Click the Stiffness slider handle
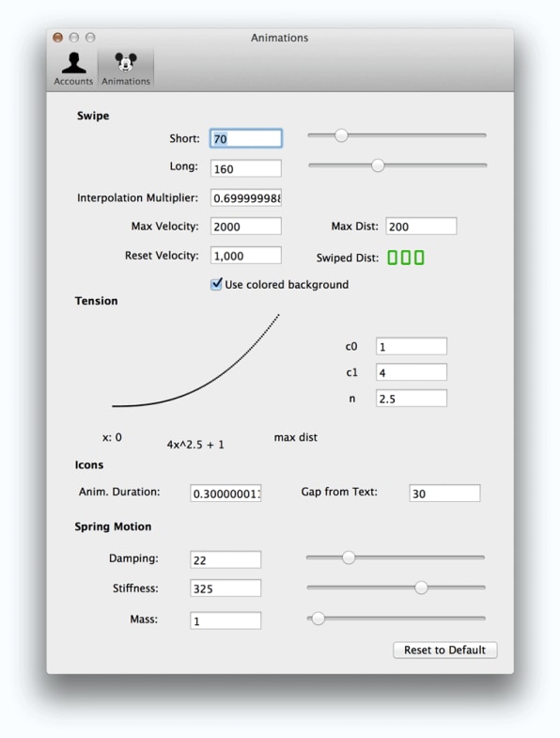The height and width of the screenshot is (738, 560). pos(421,588)
